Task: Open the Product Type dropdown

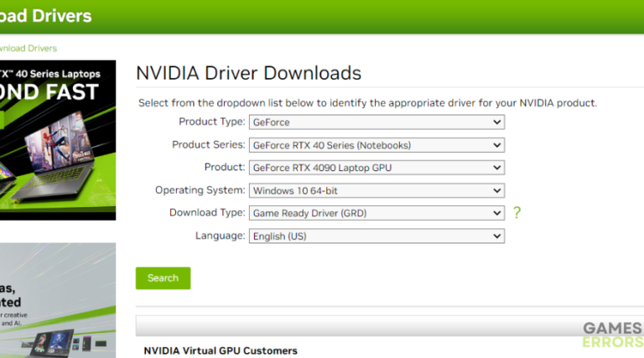Action: 377,122
